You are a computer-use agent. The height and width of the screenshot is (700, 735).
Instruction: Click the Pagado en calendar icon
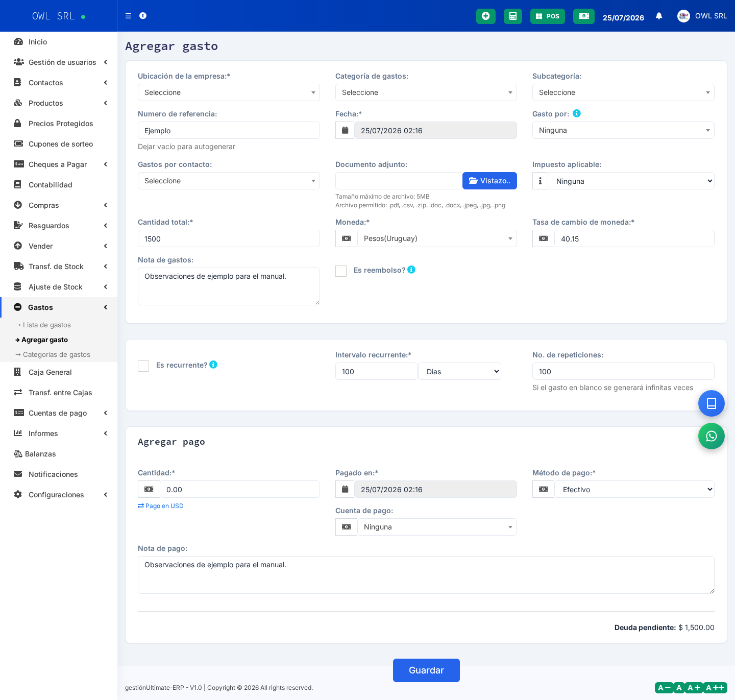[345, 489]
